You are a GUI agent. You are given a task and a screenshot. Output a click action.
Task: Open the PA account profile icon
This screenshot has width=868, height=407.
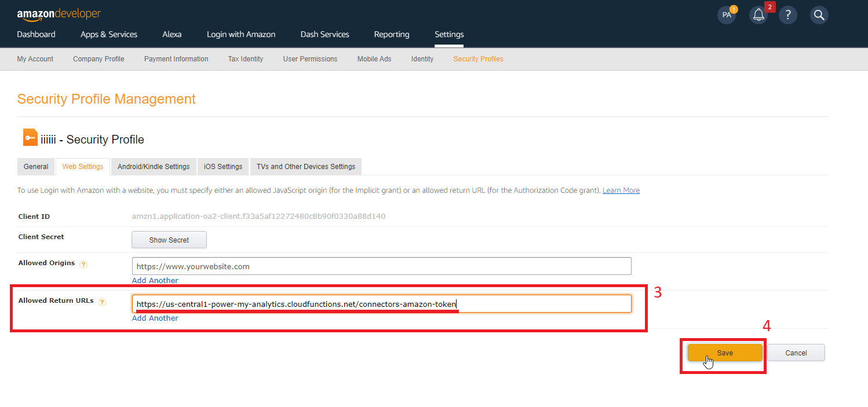tap(726, 15)
